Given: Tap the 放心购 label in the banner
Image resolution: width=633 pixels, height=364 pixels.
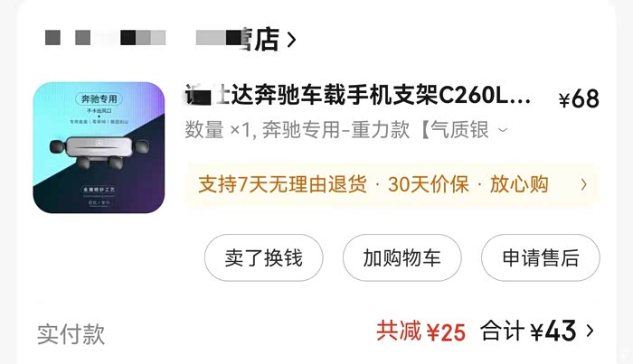Looking at the screenshot, I should (x=519, y=184).
